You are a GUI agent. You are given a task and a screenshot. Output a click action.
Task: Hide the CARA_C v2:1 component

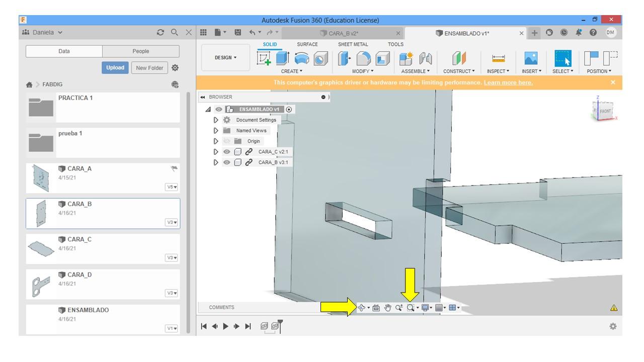(x=226, y=152)
